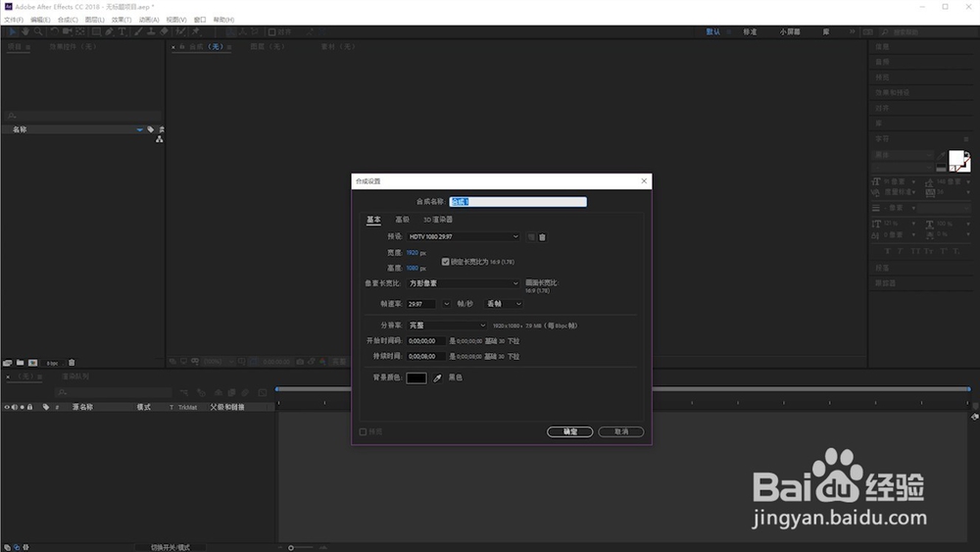This screenshot has width=980, height=552.
Task: Confirm composition settings with OK button
Action: point(570,432)
